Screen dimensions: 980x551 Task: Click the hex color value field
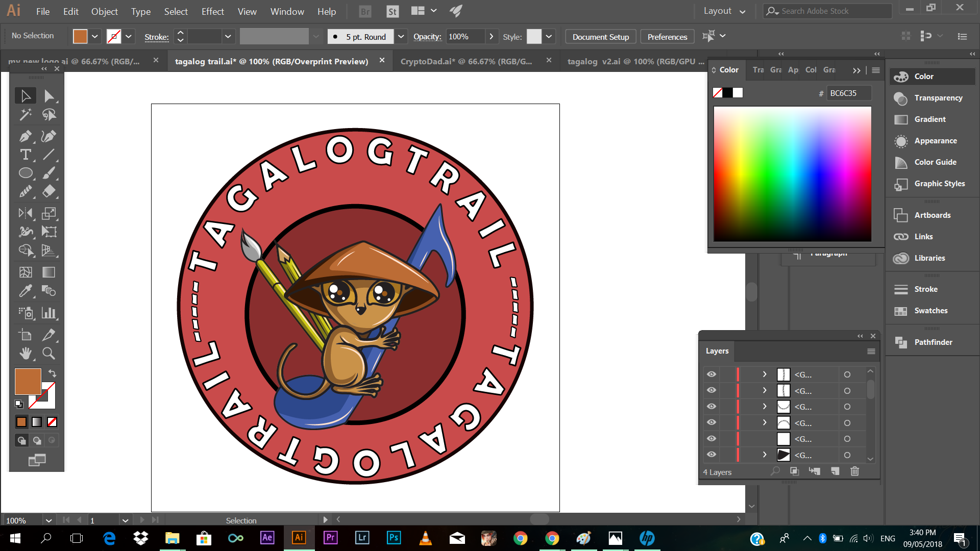848,93
